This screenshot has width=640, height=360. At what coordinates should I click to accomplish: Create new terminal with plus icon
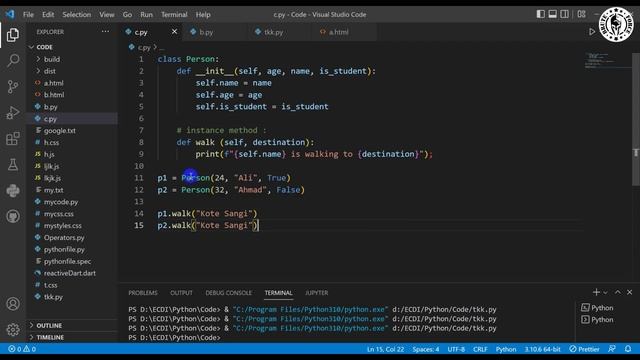[x=596, y=292]
